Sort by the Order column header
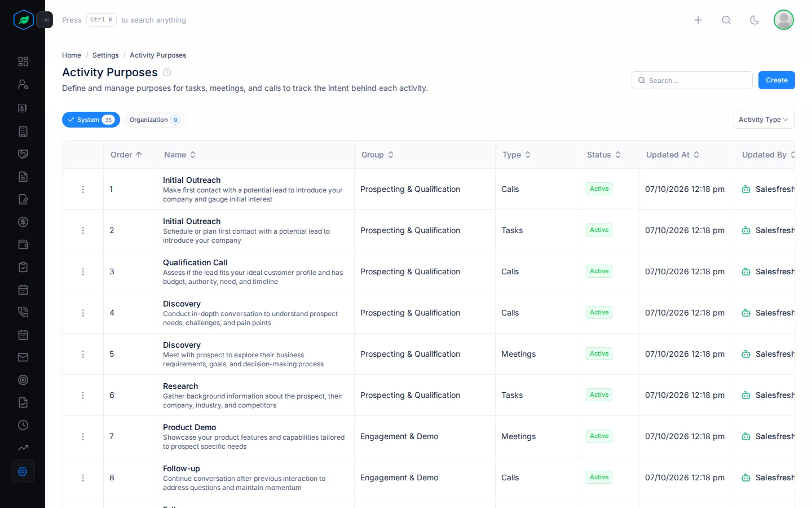Image resolution: width=812 pixels, height=508 pixels. (126, 155)
